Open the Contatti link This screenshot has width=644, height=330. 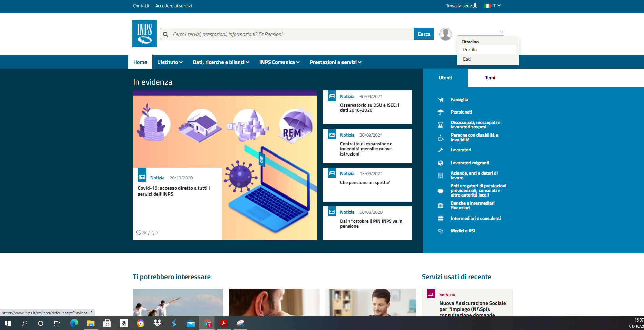141,6
